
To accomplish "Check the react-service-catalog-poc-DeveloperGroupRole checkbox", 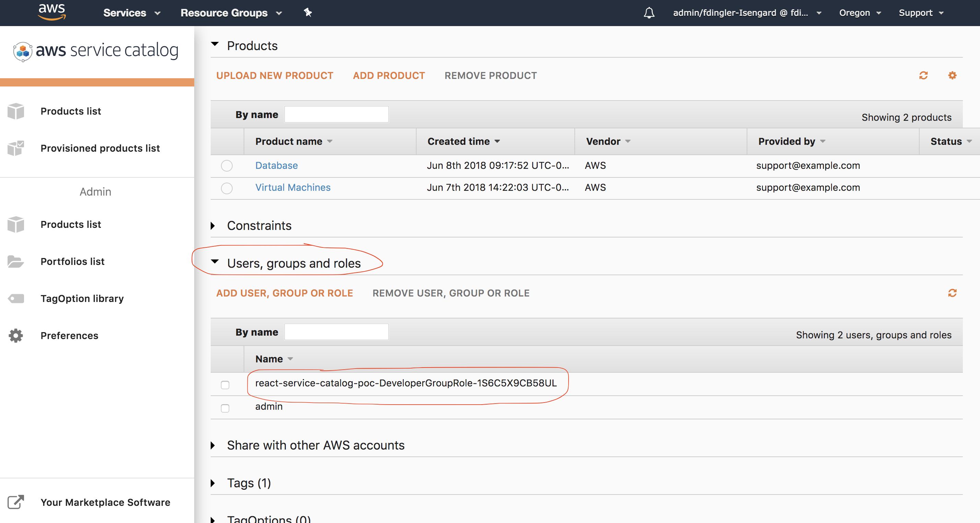I will pos(225,385).
